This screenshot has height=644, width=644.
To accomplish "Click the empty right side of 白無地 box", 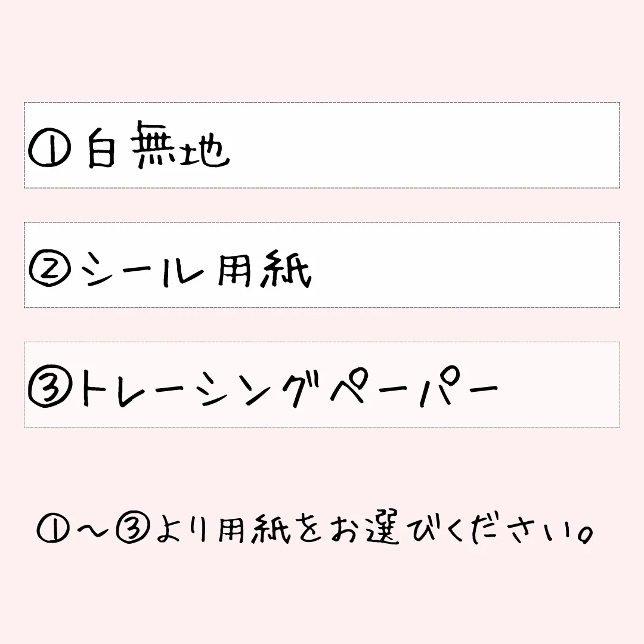I will pos(423,146).
